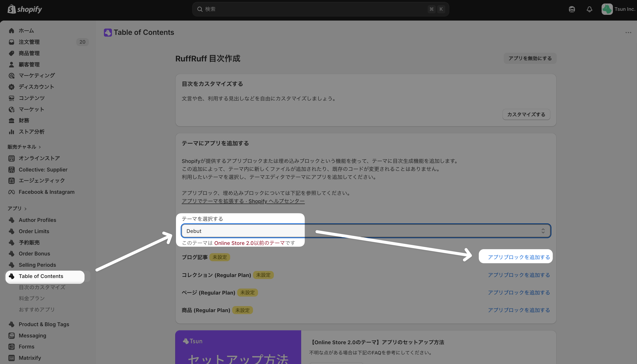Click the ホーム home icon

12,31
